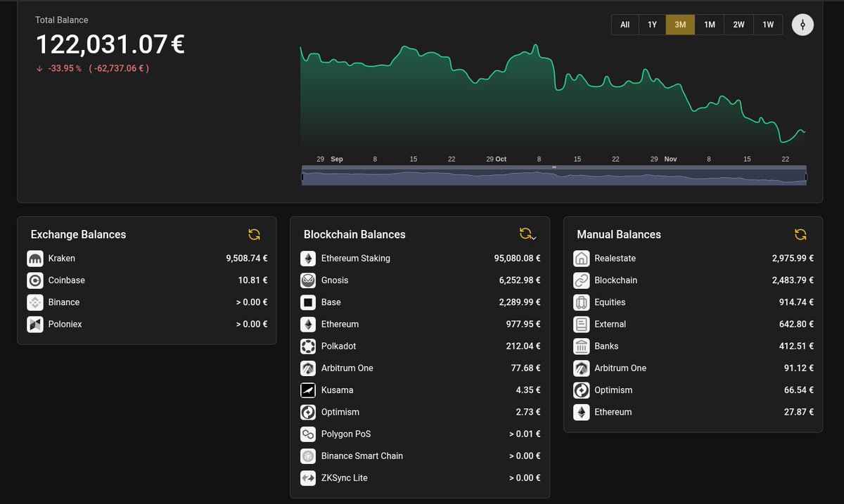The height and width of the screenshot is (504, 844).
Task: Click the Manual Balances heading
Action: (x=619, y=235)
